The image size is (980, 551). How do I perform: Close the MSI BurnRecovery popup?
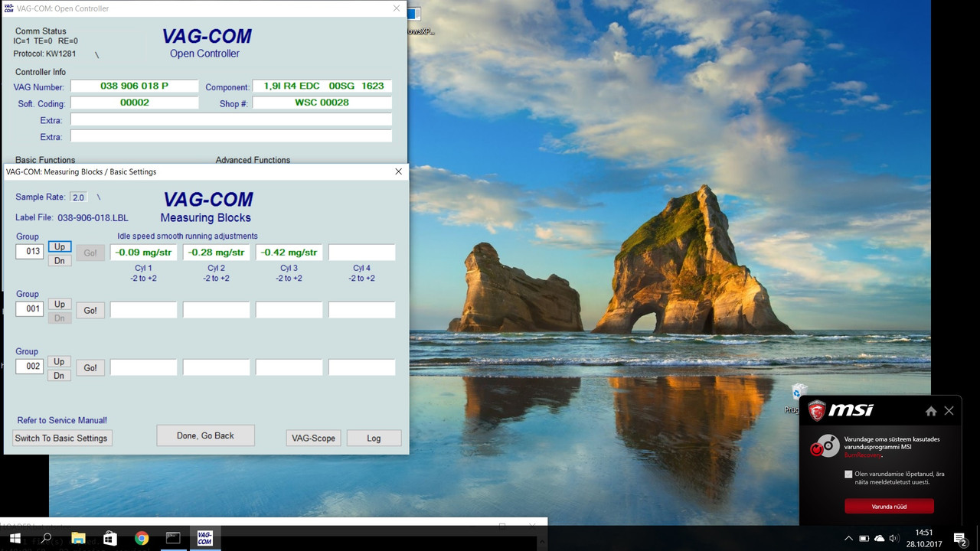[949, 411]
